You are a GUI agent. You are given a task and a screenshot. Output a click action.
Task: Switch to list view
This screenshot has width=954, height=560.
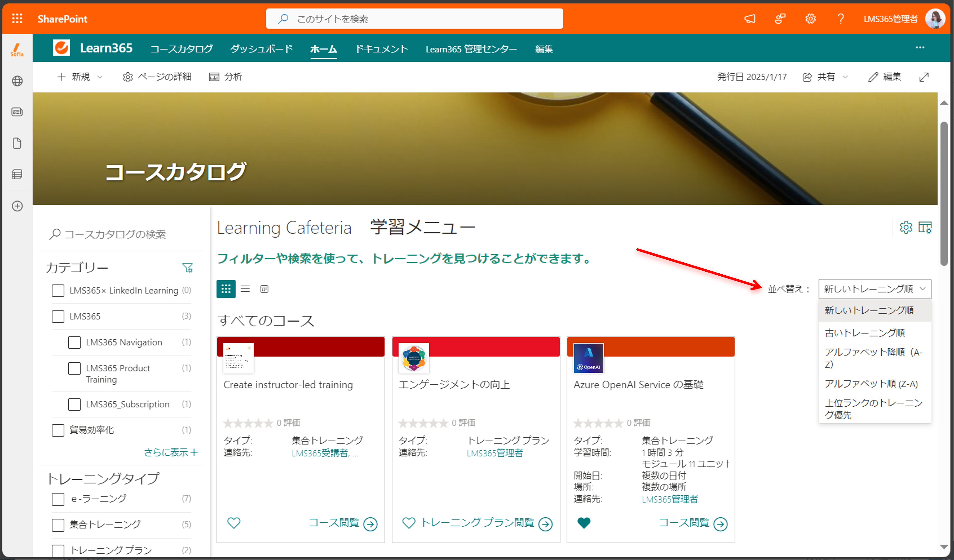(245, 289)
